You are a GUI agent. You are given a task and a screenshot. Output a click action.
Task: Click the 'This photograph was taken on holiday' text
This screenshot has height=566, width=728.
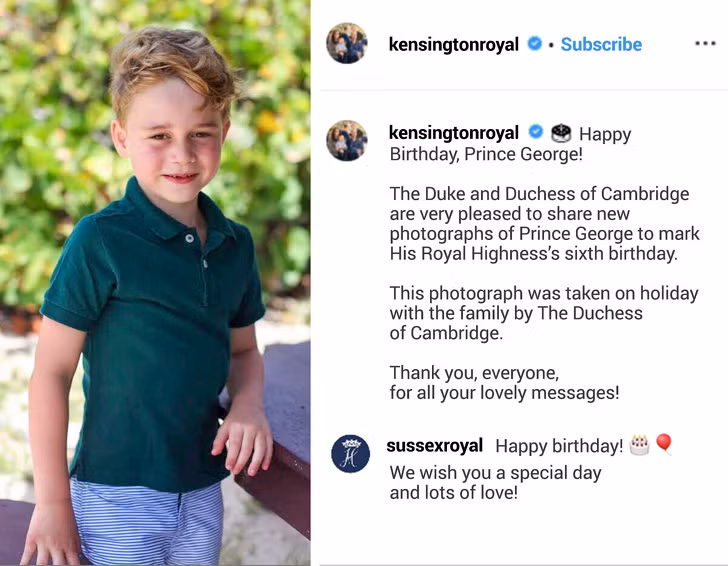[x=544, y=292]
